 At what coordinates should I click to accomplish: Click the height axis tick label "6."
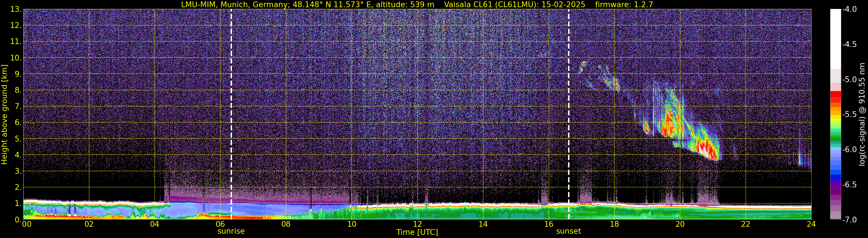18,123
